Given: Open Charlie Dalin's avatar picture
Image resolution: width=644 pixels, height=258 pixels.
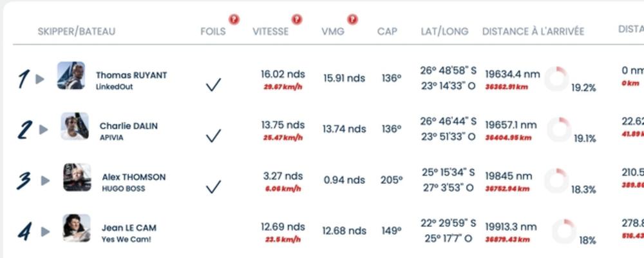Looking at the screenshot, I should pos(75,126).
